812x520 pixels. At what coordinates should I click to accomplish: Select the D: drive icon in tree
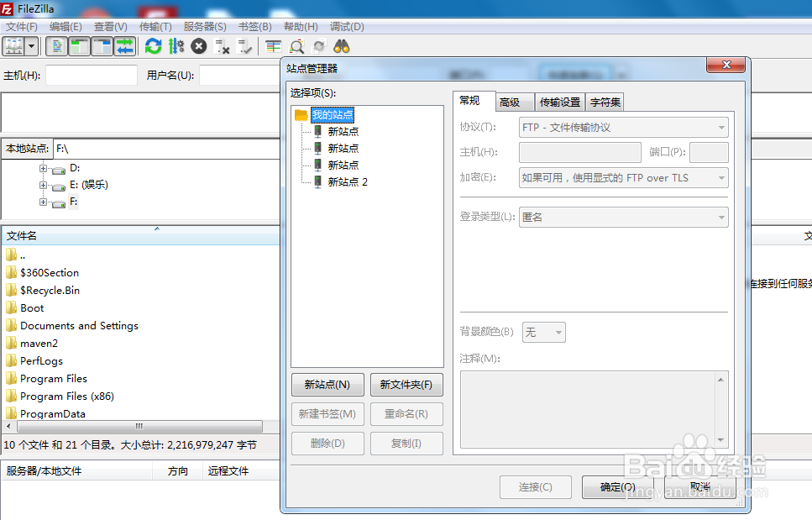pyautogui.click(x=59, y=170)
